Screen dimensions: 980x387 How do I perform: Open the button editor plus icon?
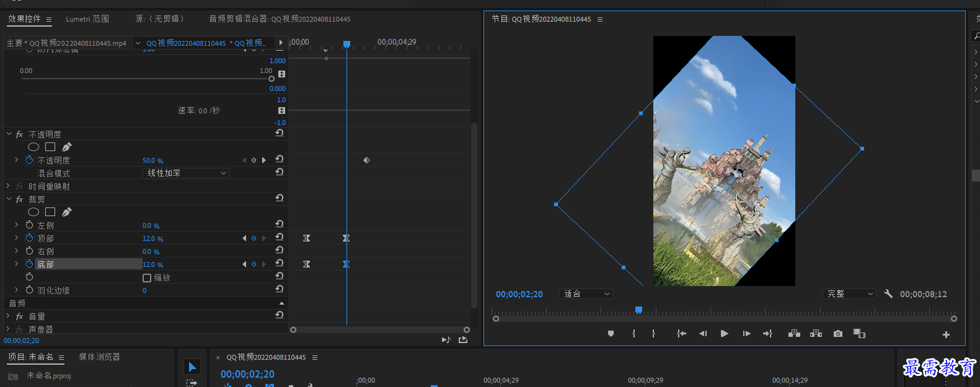tap(946, 335)
